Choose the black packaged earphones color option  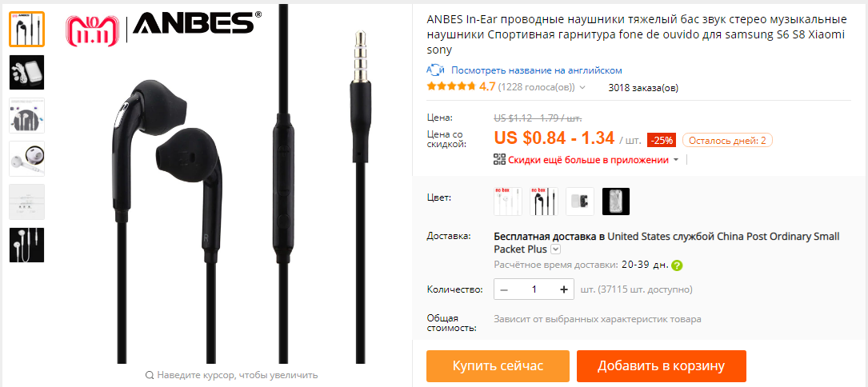point(615,201)
